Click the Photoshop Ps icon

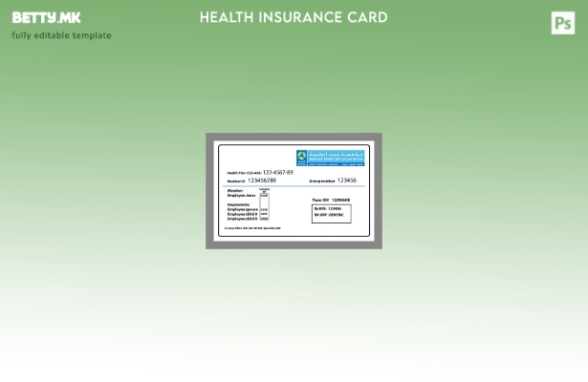click(563, 24)
